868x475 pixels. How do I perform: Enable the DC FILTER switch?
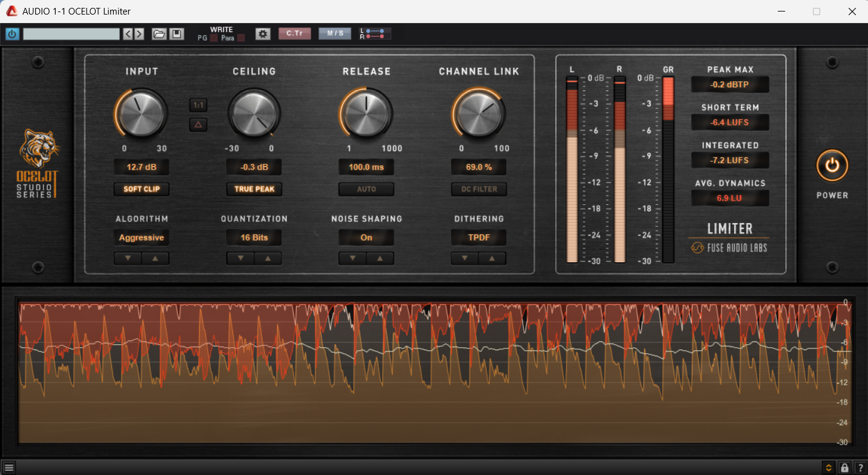(479, 189)
